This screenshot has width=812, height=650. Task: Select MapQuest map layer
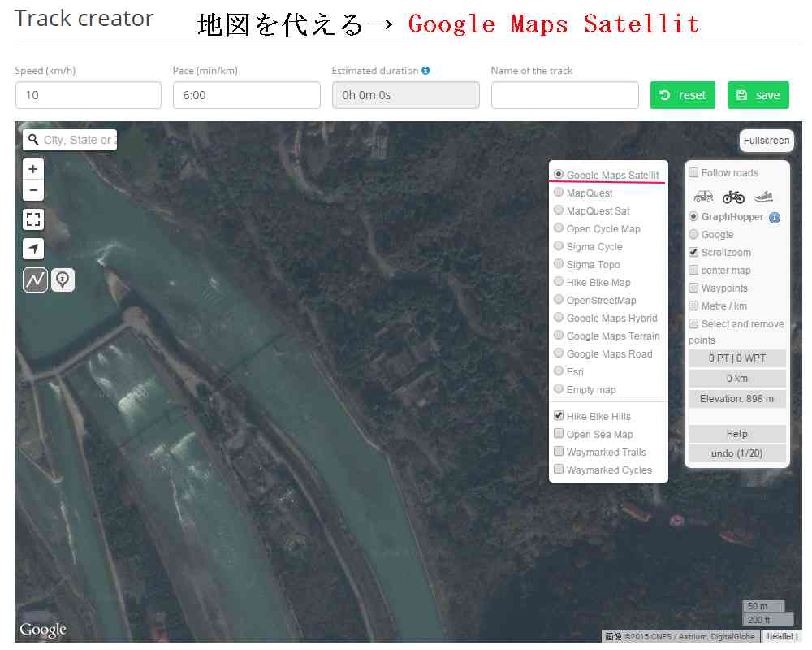[559, 193]
